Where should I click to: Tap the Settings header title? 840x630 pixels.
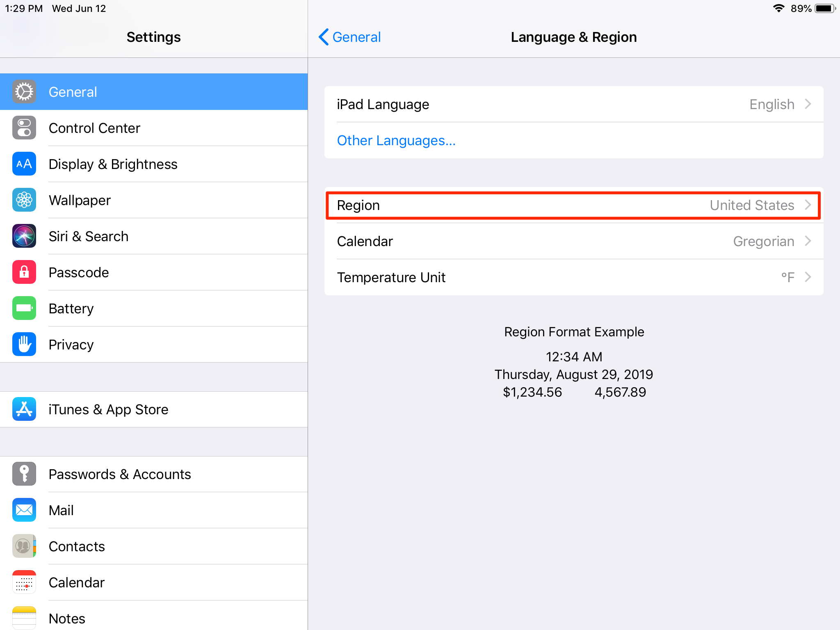(153, 37)
